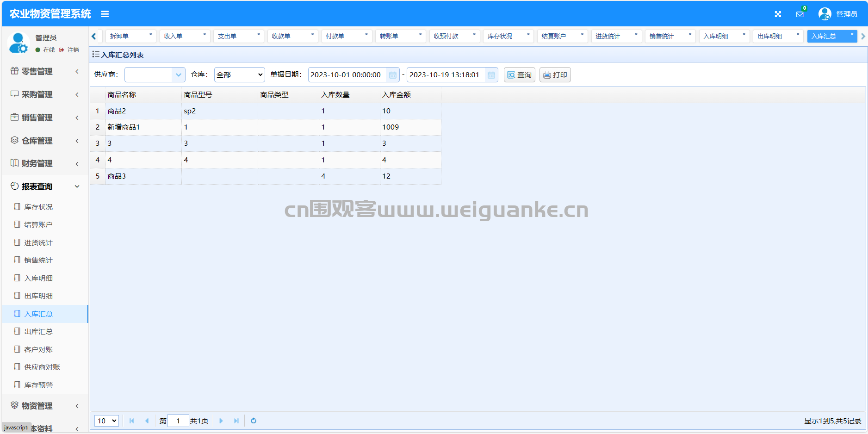Open end date calendar picker
The width and height of the screenshot is (868, 434).
(x=491, y=75)
